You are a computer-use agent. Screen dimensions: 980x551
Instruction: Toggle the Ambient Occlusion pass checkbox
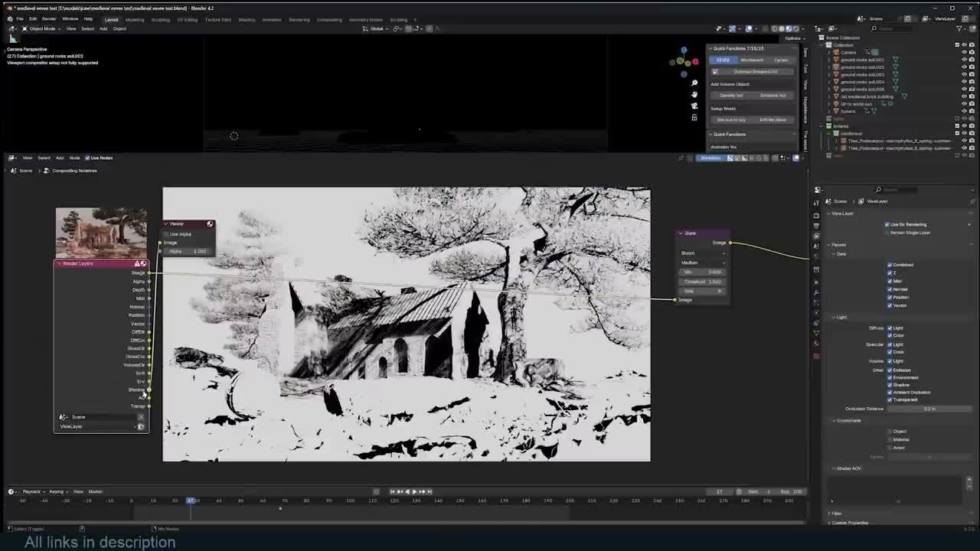click(890, 392)
